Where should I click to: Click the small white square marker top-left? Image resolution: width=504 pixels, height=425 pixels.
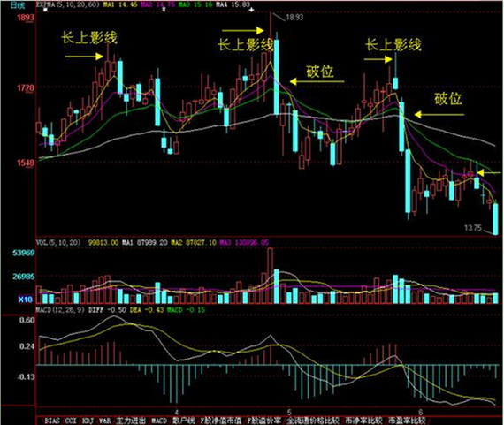(x=45, y=10)
